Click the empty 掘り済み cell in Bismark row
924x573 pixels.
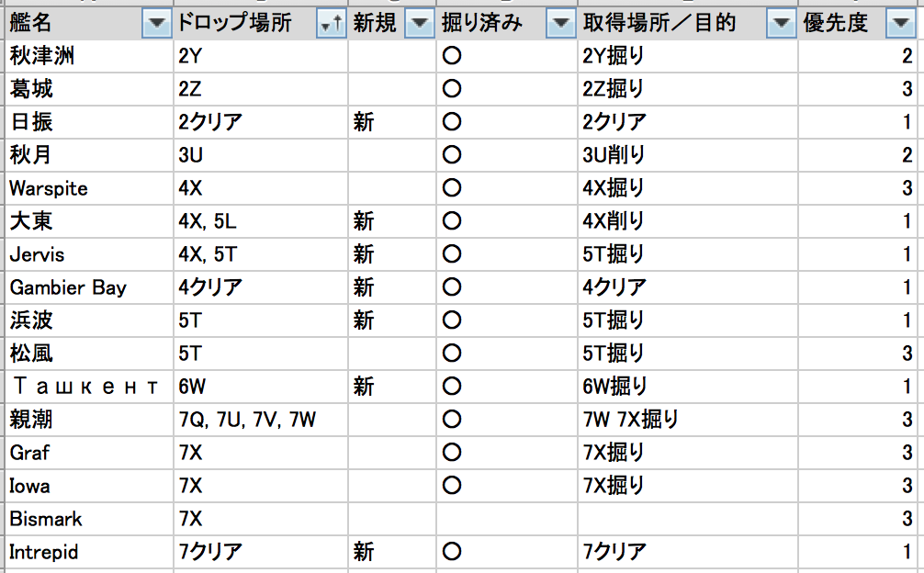coord(507,519)
